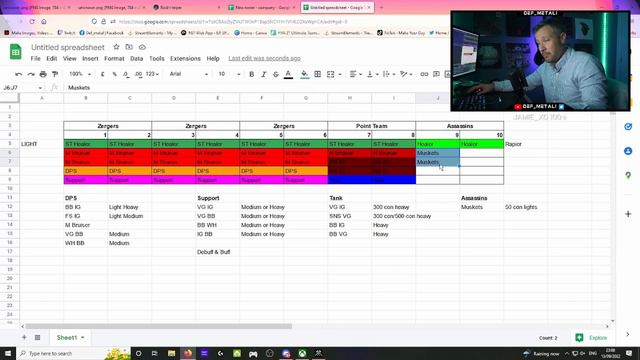Open the Windows Start menu
Image resolution: width=640 pixels, height=360 pixels.
[8, 353]
